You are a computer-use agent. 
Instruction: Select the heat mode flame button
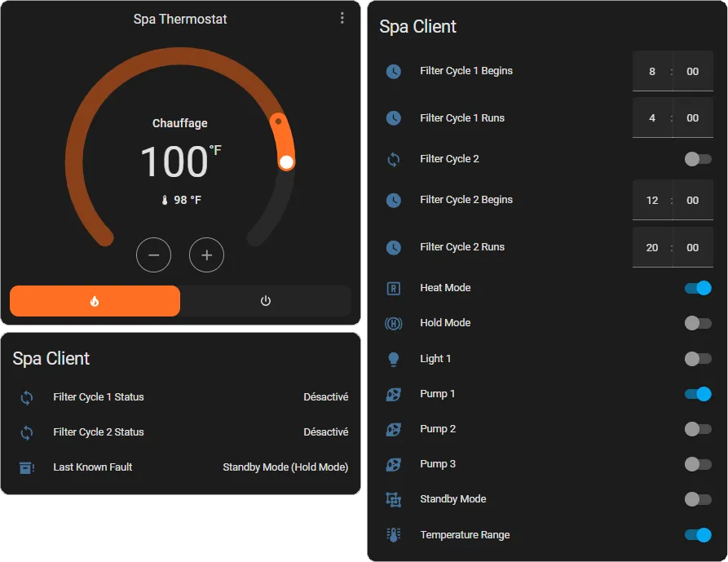(95, 301)
